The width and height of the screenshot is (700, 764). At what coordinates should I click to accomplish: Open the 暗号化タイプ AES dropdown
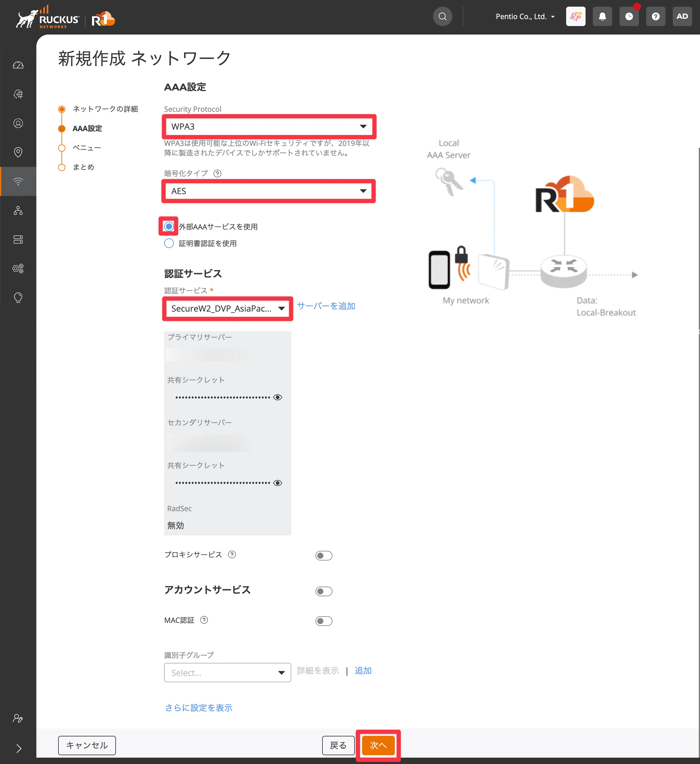coord(269,191)
